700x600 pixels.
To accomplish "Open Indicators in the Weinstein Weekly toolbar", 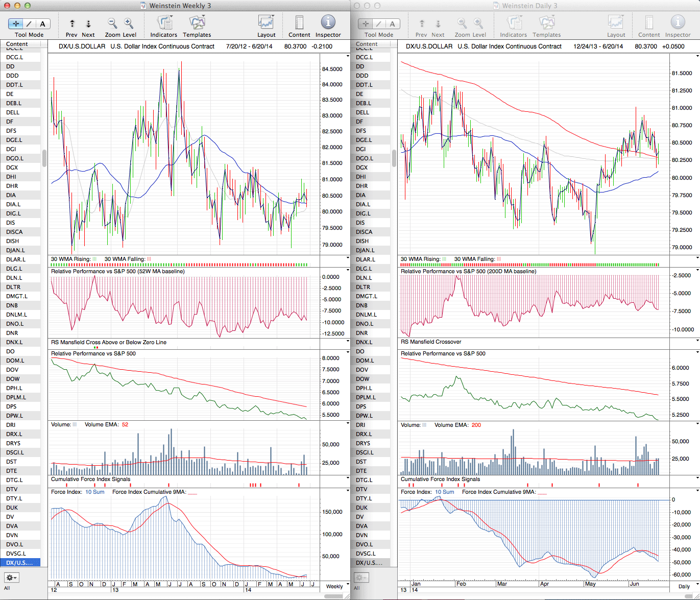I will pos(163,23).
